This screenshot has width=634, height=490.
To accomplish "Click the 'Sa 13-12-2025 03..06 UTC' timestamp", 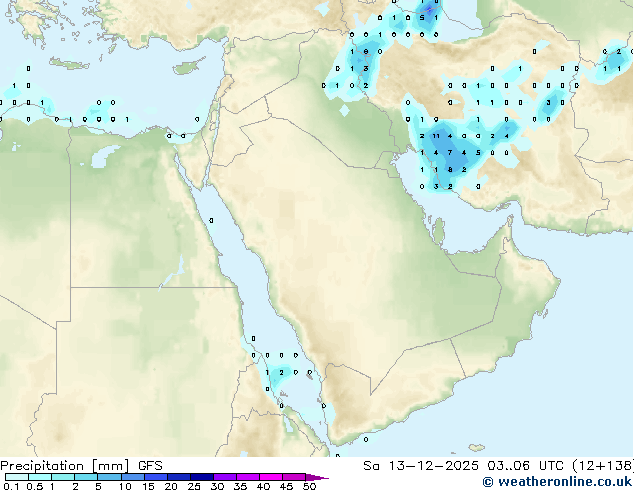I will 463,466.
